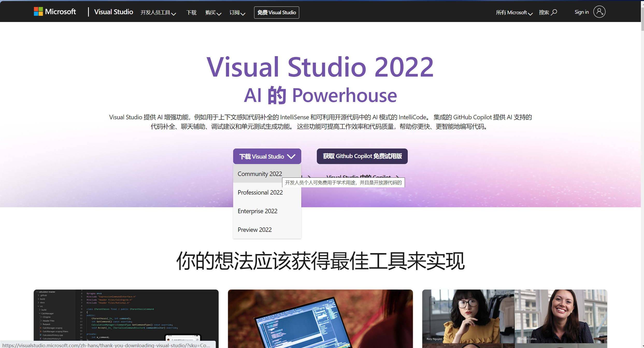Image resolution: width=644 pixels, height=348 pixels.
Task: Expand the 所有 Microsoft menu
Action: (x=514, y=13)
